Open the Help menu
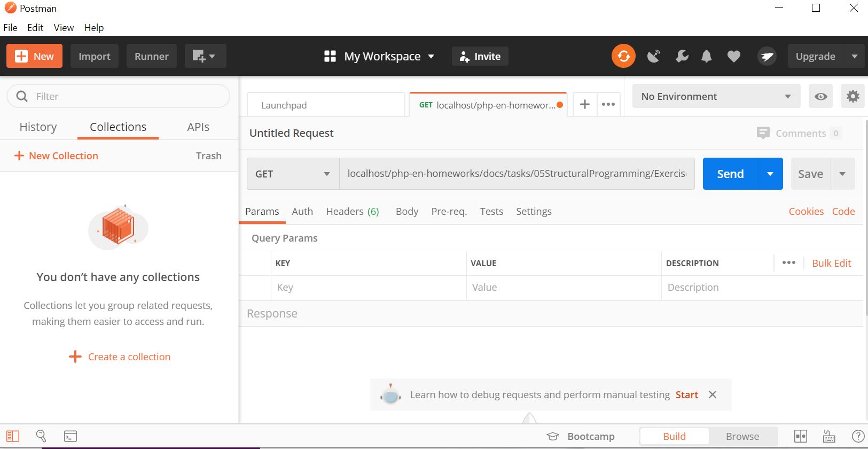 [x=94, y=28]
